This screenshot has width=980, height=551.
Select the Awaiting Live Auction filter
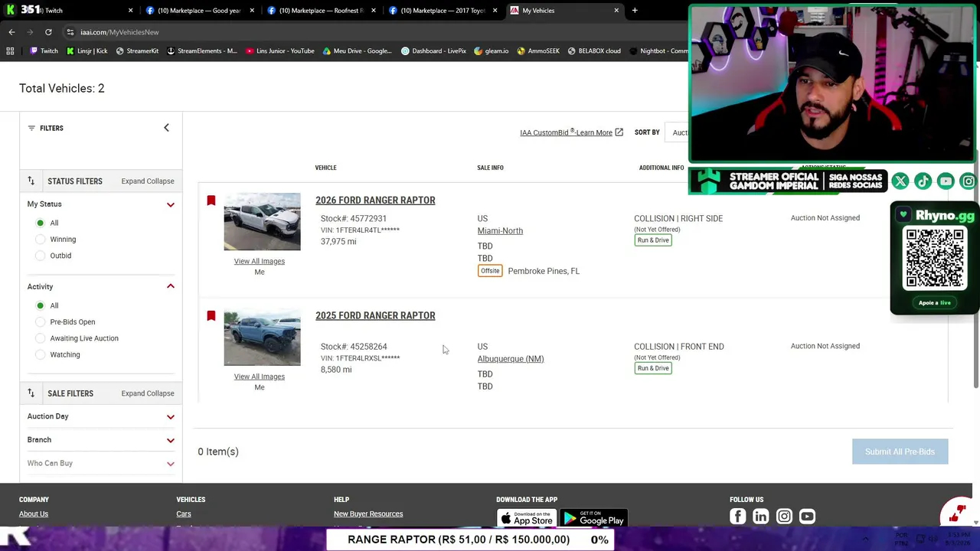coord(41,338)
